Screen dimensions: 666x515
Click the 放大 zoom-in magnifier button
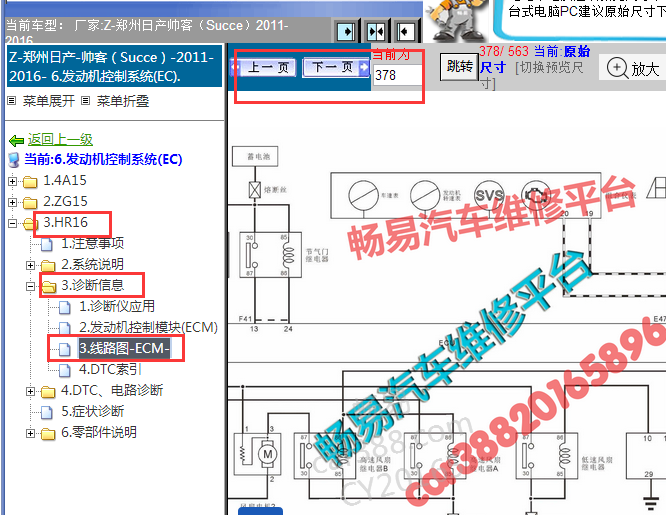632,68
